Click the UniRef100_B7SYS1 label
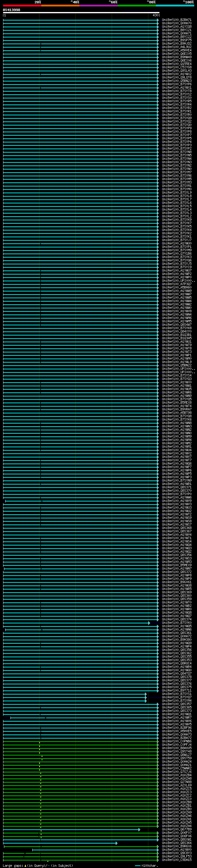This screenshot has width=197, height=868. 177,694
